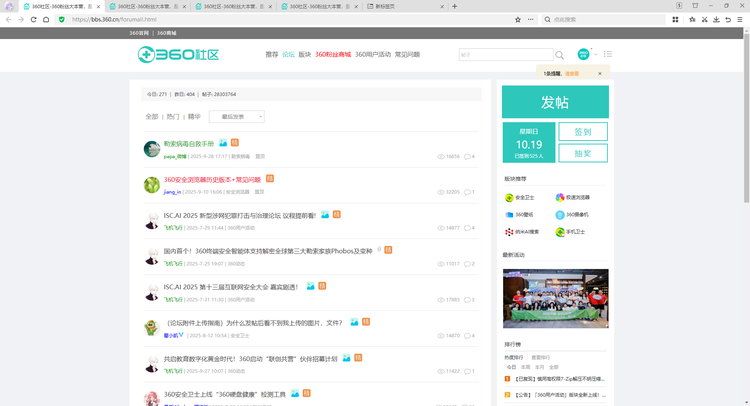Image resolution: width=750 pixels, height=406 pixels.
Task: Click the browser forward arrow
Action: [x=21, y=20]
